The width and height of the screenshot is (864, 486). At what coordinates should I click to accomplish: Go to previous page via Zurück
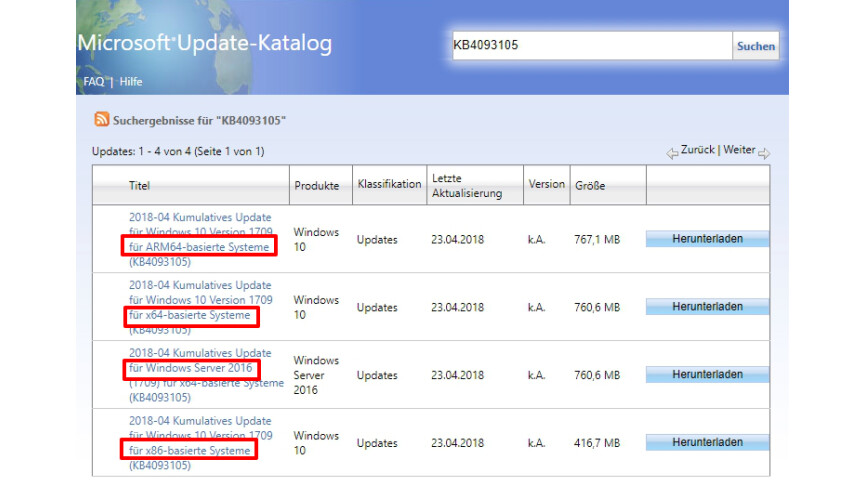(x=698, y=150)
